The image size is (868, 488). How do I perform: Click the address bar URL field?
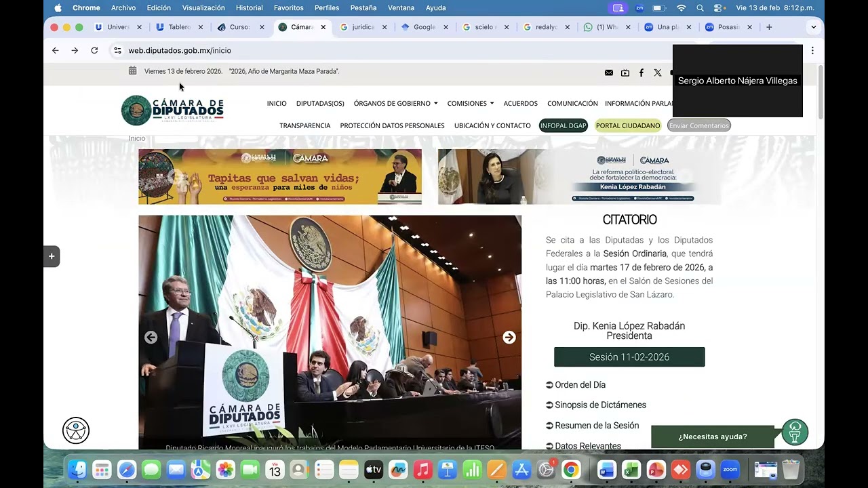393,50
